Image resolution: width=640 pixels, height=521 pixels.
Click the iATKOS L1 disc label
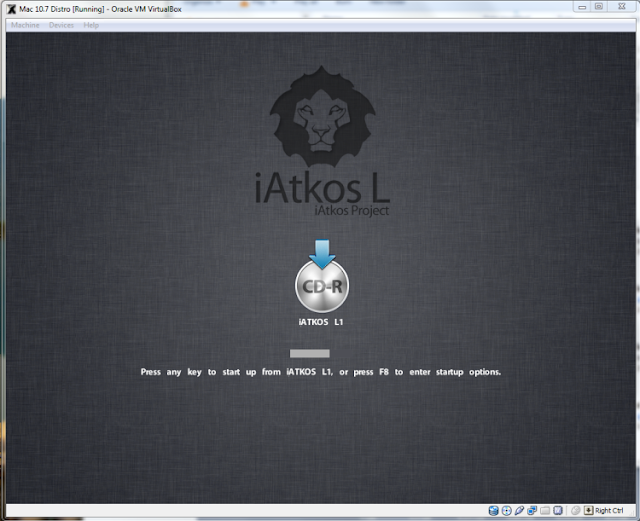[321, 322]
